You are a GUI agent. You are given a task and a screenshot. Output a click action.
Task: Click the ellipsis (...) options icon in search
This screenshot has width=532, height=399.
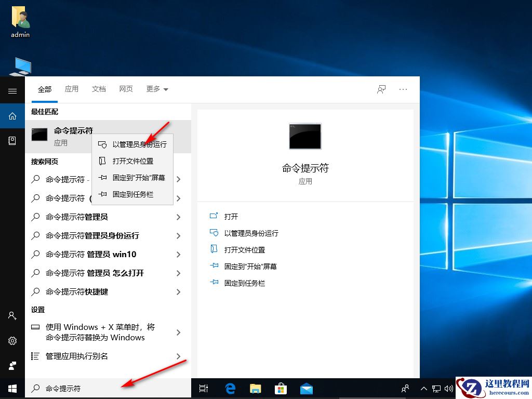tap(403, 89)
